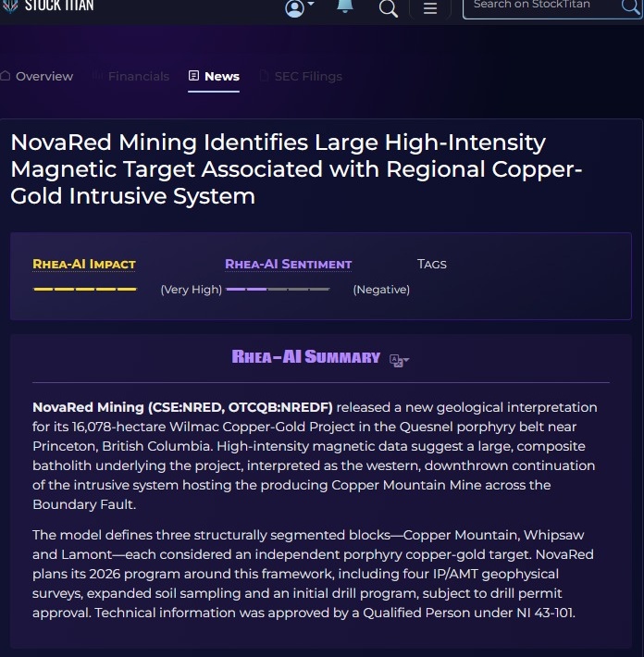Click the Stock Titan logo
The width and height of the screenshot is (644, 657).
(47, 5)
